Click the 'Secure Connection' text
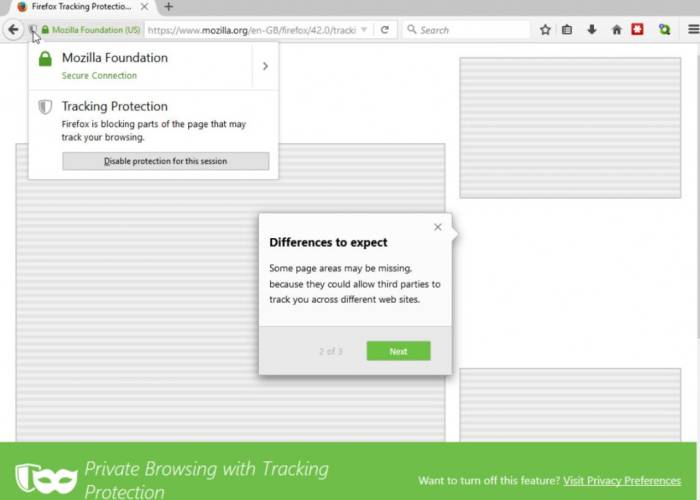This screenshot has width=700, height=500. [x=99, y=75]
